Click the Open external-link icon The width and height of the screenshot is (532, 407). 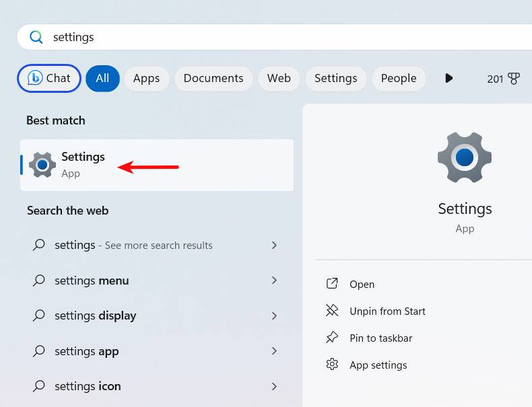(332, 283)
